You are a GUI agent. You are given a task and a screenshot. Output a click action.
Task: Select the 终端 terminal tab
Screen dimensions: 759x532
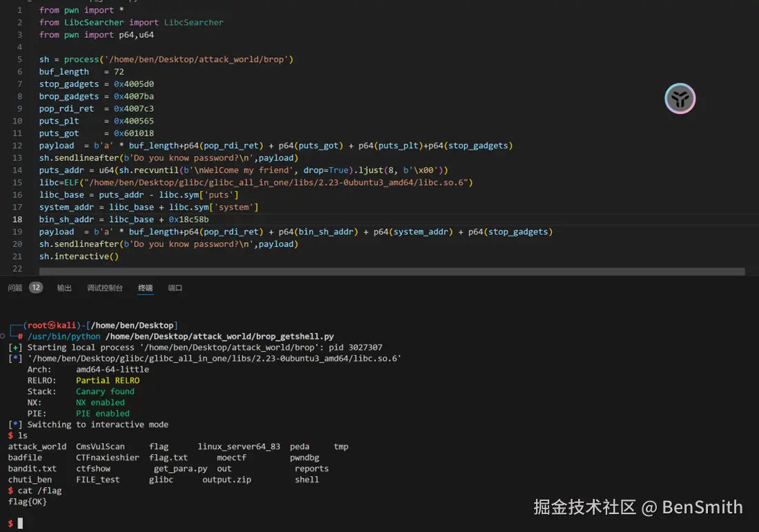tap(145, 288)
